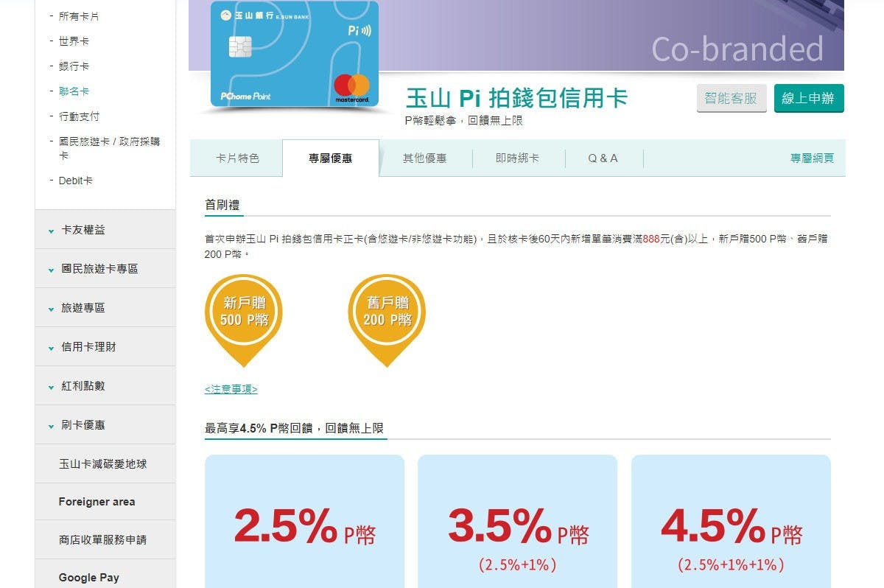This screenshot has width=884, height=588.
Task: Open the Foreigner area menu item
Action: point(105,502)
